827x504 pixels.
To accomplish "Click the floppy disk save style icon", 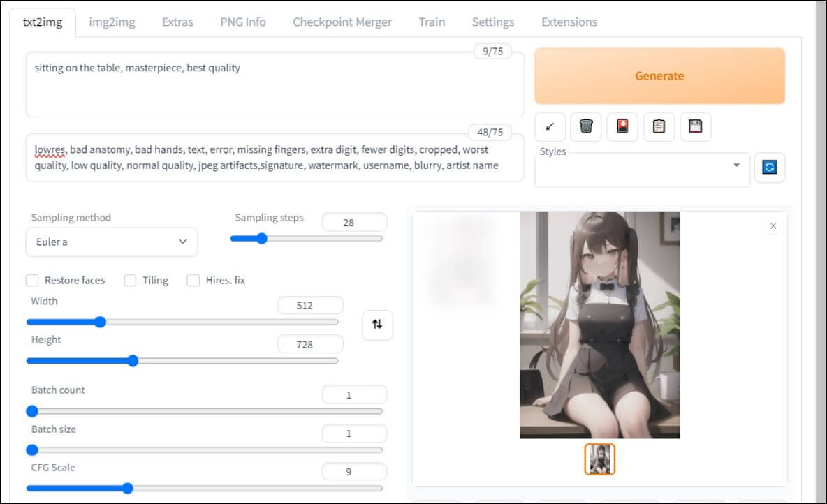I will tap(695, 126).
